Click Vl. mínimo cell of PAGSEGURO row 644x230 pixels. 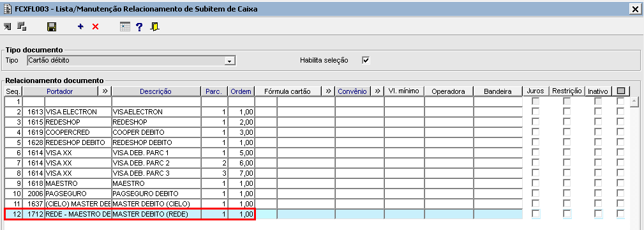[405, 194]
